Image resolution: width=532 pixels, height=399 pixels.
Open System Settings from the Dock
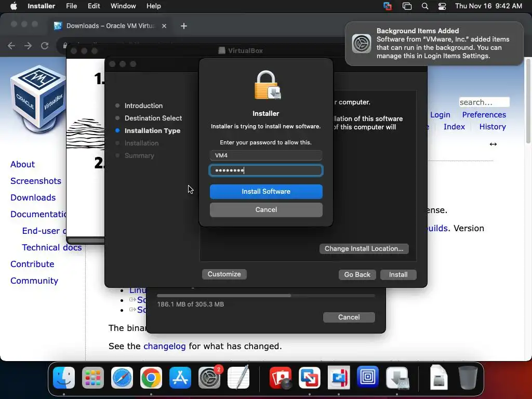click(x=209, y=377)
